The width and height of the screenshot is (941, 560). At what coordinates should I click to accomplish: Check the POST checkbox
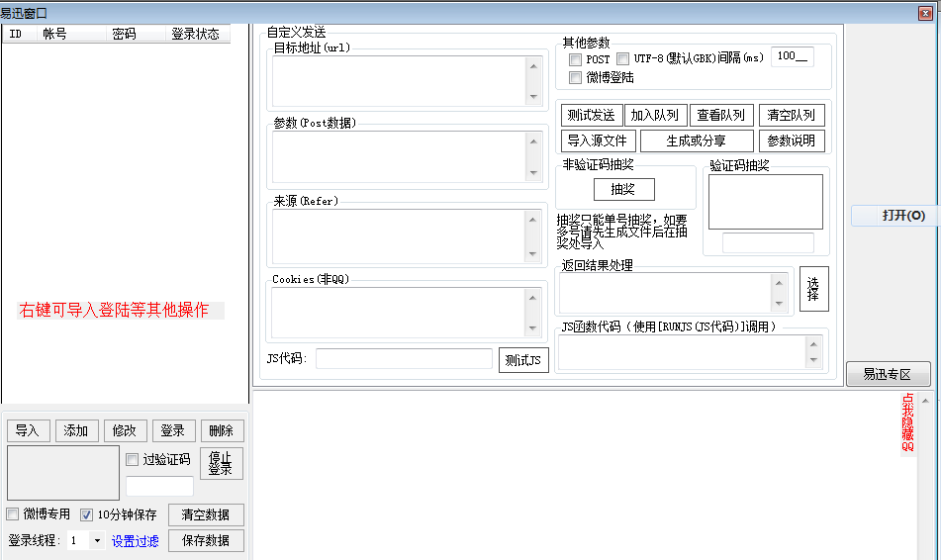point(575,59)
